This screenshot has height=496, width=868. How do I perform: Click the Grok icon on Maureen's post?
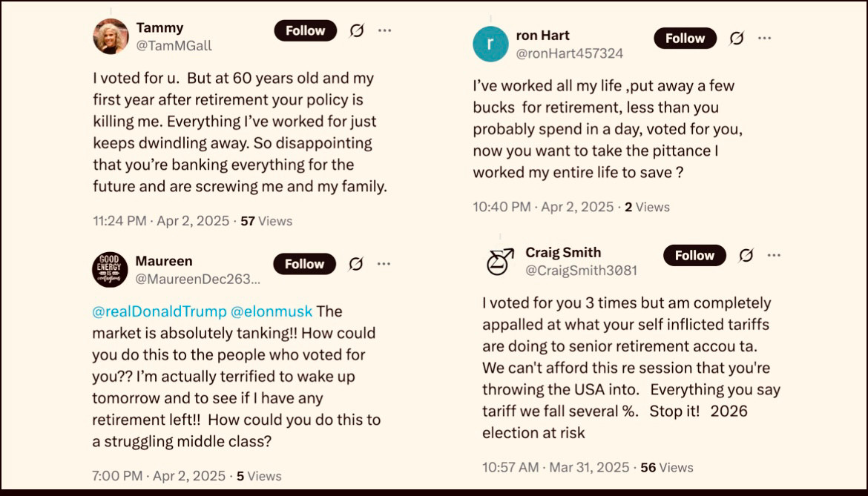pos(356,264)
